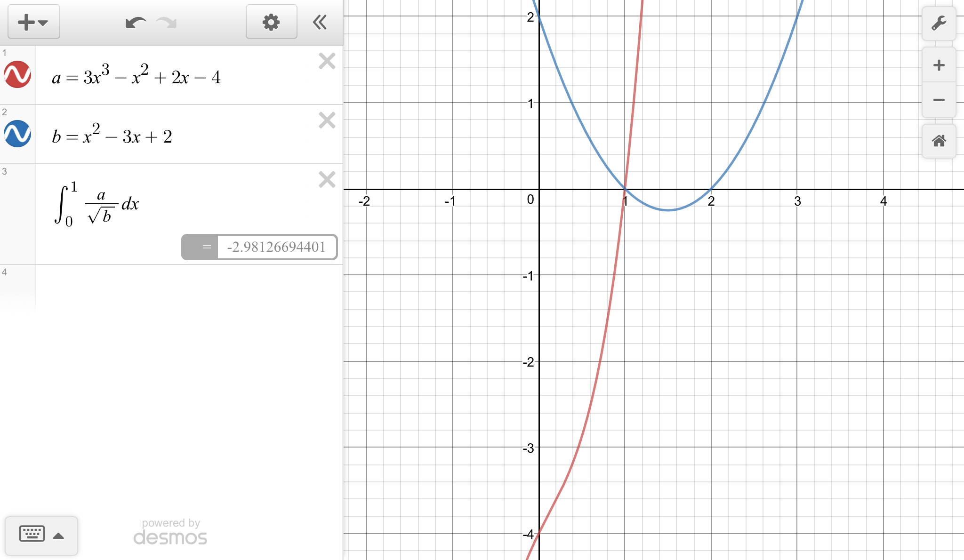This screenshot has width=964, height=560.
Task: Zoom in with plus button
Action: pos(939,65)
